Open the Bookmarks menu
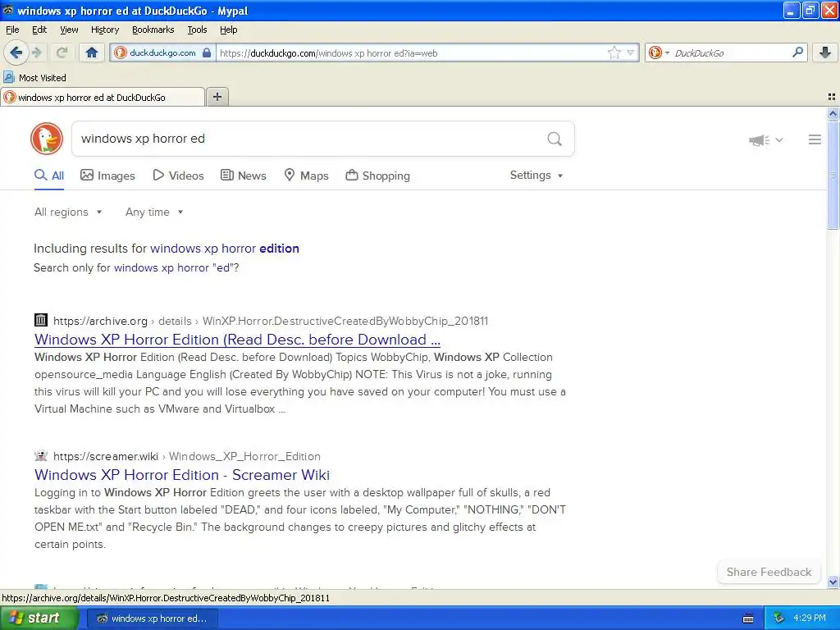840x630 pixels. (x=153, y=30)
